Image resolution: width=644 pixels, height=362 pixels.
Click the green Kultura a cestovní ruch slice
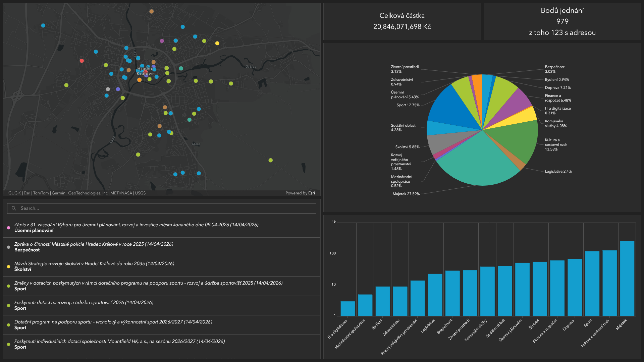pos(517,141)
